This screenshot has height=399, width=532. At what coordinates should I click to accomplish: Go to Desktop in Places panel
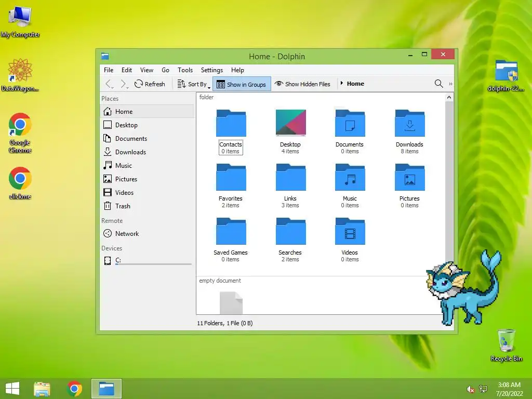[x=147, y=125]
